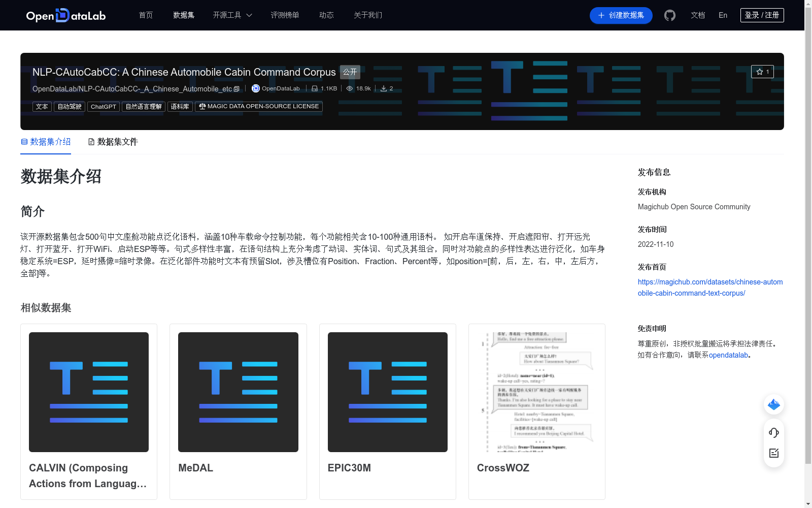
Task: Click the EPIC30M card title
Action: 349,468
